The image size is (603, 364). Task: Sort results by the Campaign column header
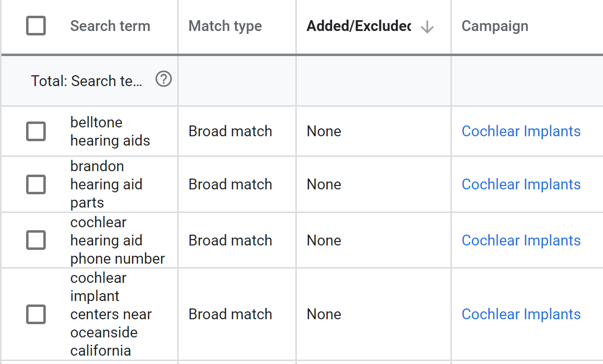tap(495, 26)
